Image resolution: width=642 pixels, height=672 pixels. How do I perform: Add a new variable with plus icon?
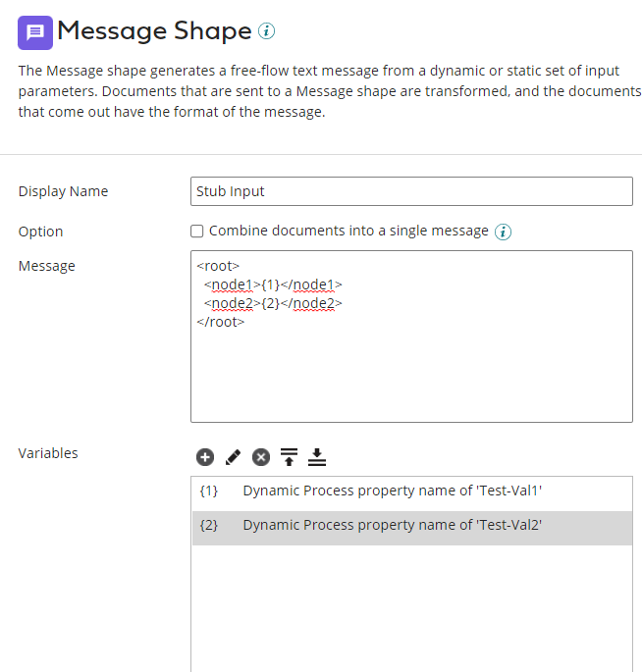click(204, 456)
